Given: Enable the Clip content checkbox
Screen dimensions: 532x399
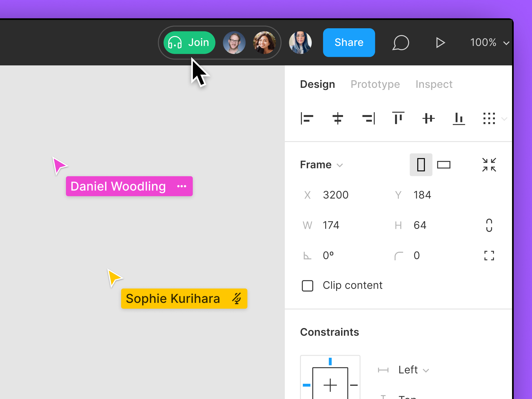Looking at the screenshot, I should tap(307, 285).
